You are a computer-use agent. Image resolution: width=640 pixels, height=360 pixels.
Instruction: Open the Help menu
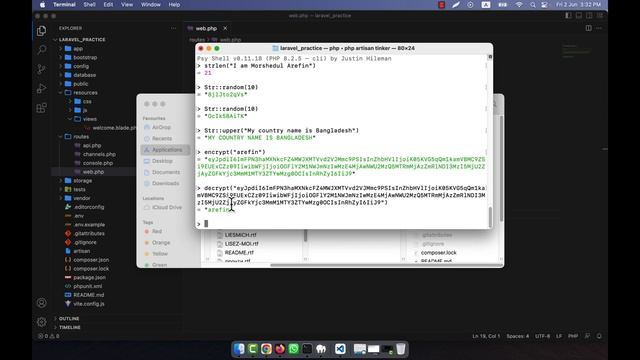(174, 4)
